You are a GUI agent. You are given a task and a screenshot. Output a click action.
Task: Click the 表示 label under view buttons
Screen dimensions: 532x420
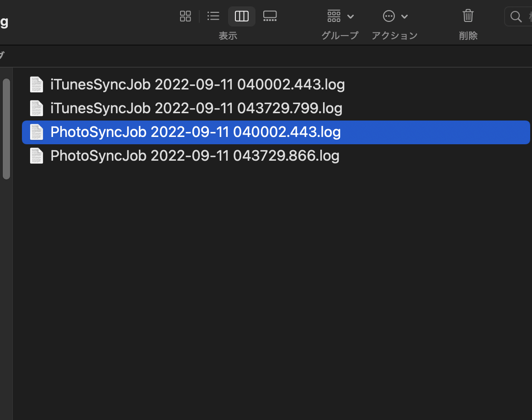(x=228, y=36)
